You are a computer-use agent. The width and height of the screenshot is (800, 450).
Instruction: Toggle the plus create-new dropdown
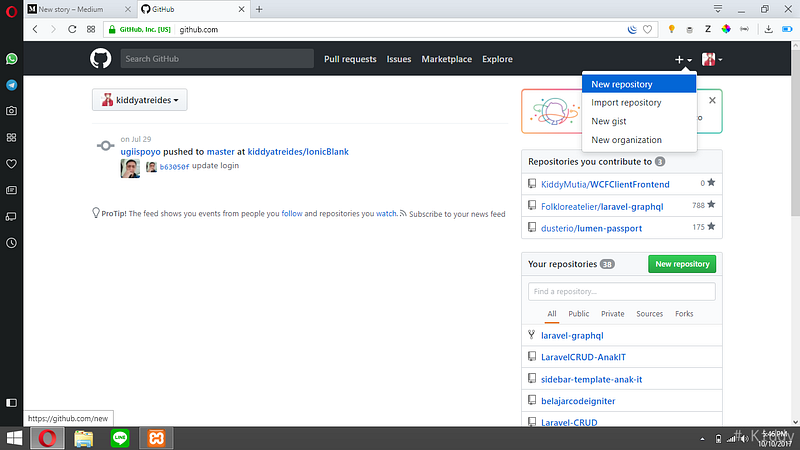click(683, 60)
